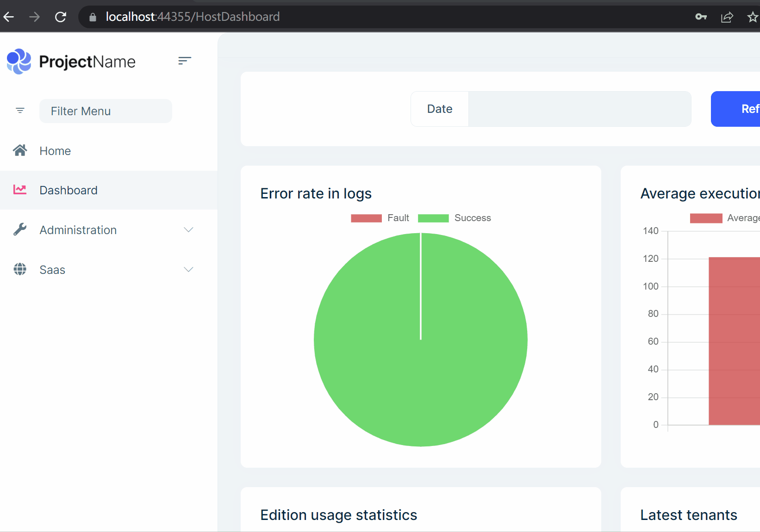The height and width of the screenshot is (532, 760).
Task: Click the 'Error rate in logs' heading
Action: pyautogui.click(x=316, y=193)
